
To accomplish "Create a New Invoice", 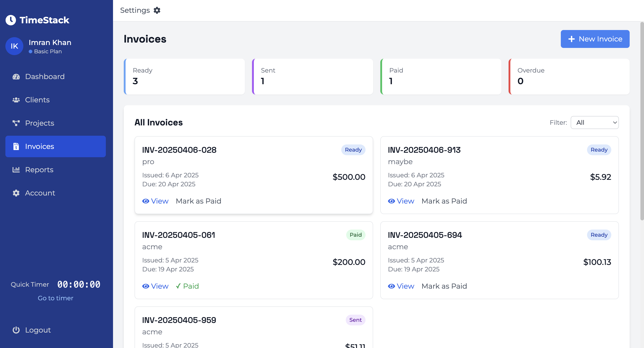I will click(595, 39).
